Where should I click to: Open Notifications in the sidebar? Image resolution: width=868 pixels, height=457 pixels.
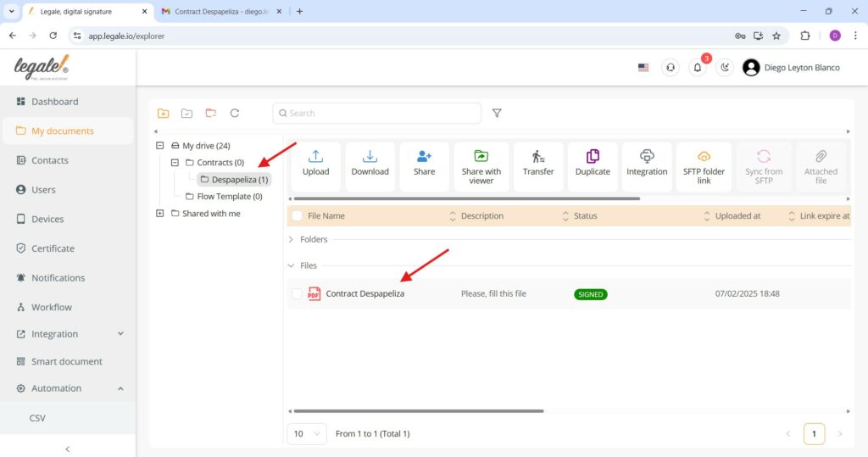pyautogui.click(x=69, y=277)
